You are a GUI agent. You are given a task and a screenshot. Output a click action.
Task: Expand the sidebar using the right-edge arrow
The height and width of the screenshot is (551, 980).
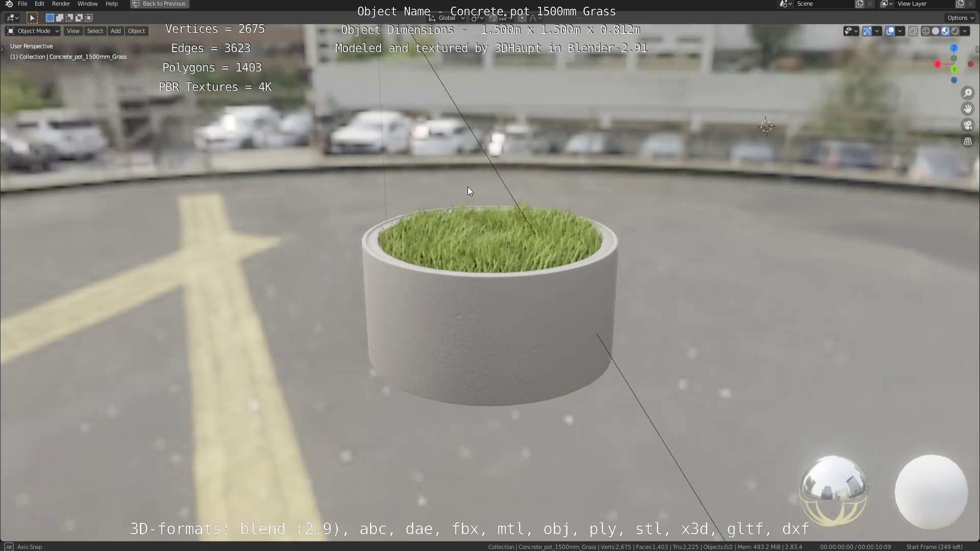point(977,49)
